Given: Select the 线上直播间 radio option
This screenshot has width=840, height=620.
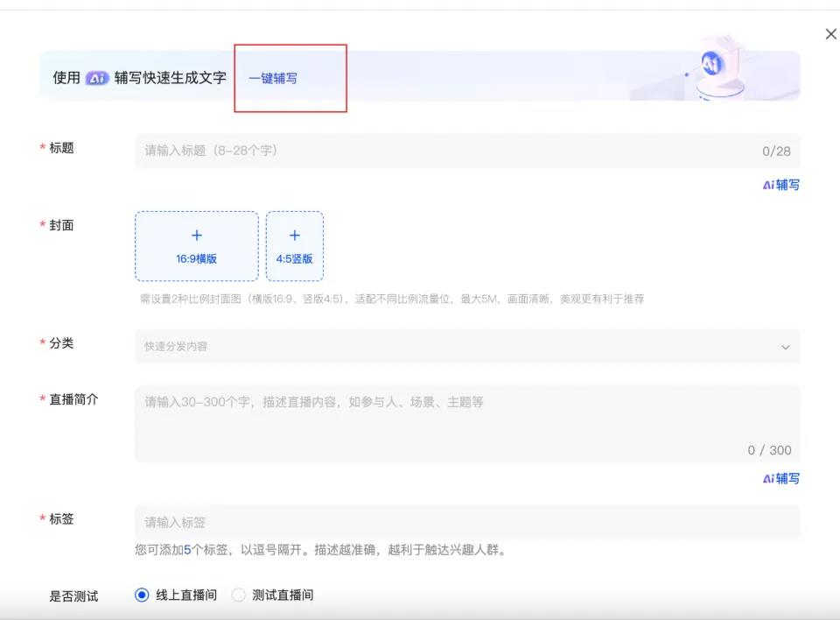Looking at the screenshot, I should [x=143, y=595].
